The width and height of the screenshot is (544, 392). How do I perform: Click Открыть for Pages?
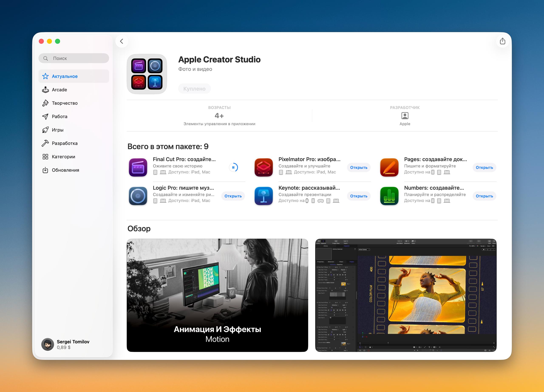tap(484, 167)
